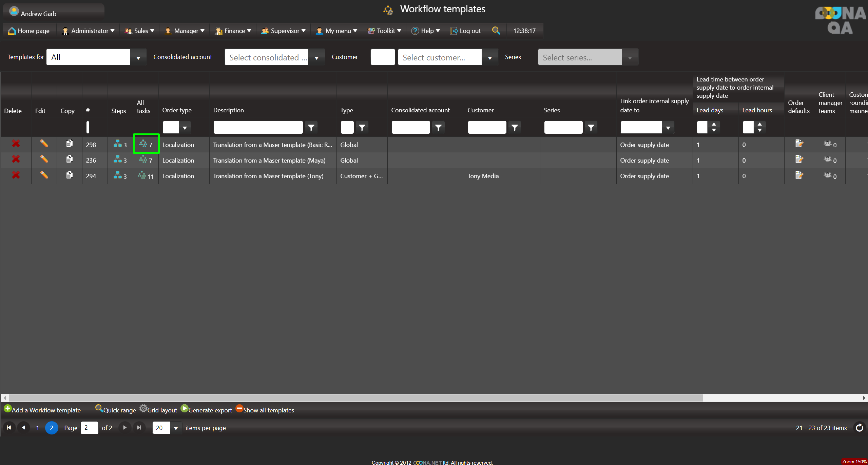The image size is (868, 465).
Task: Open all tasks icon for template 294
Action: click(x=142, y=175)
